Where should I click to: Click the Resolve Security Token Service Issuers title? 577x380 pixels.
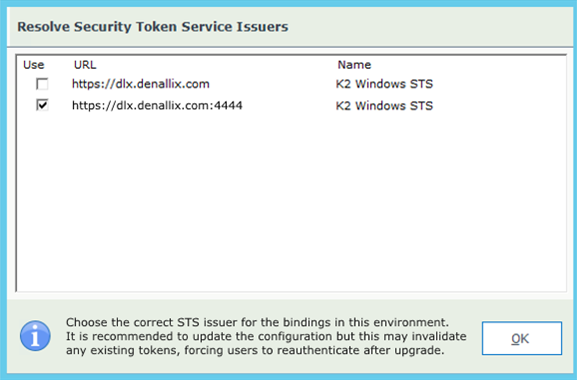(153, 27)
